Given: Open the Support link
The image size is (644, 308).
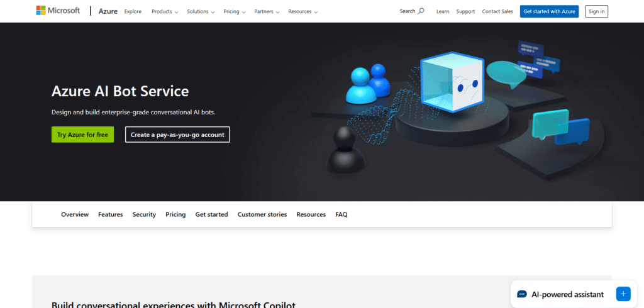Looking at the screenshot, I should (x=465, y=11).
